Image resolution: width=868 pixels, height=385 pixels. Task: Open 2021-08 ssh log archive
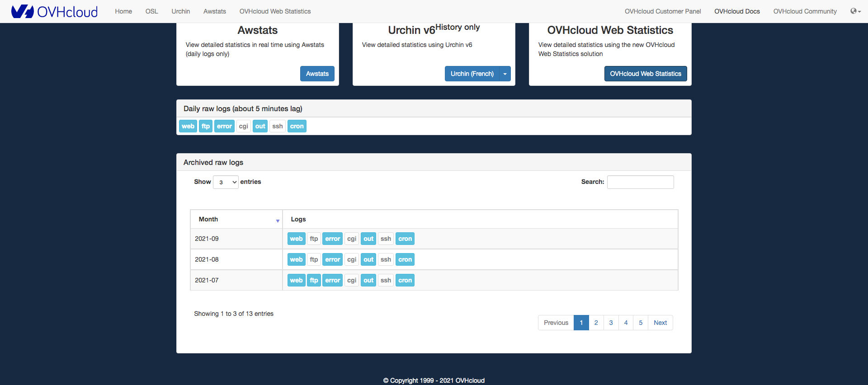coord(386,259)
